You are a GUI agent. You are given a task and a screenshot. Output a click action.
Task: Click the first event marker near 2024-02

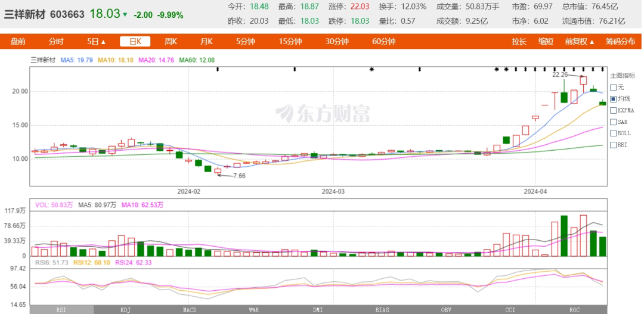tap(218, 70)
